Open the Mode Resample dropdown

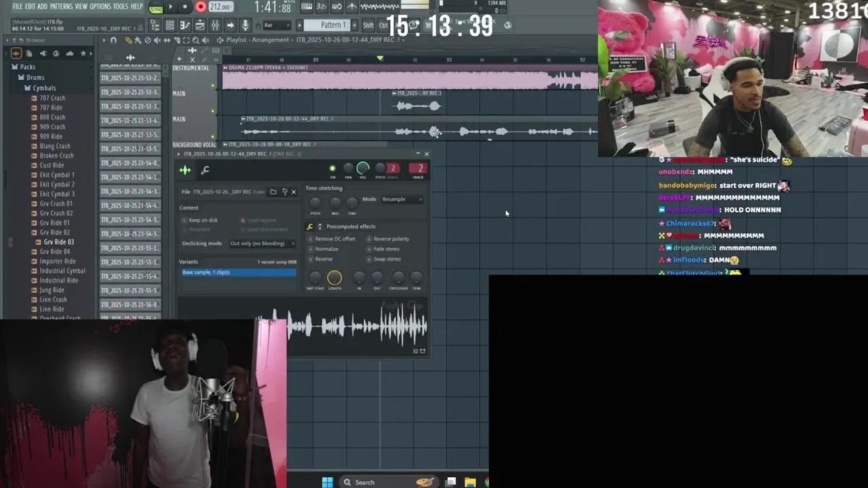[x=401, y=199]
